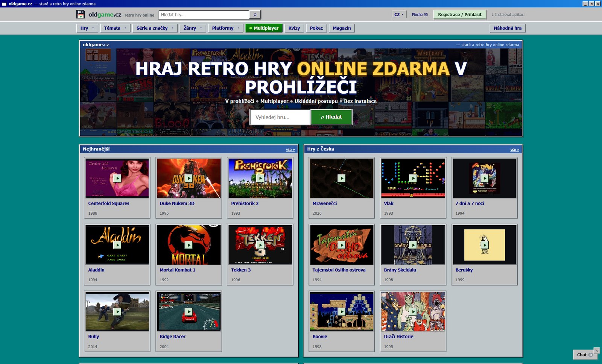Click the year 1988 under Centerfold Squares
This screenshot has width=602, height=364.
pyautogui.click(x=93, y=213)
